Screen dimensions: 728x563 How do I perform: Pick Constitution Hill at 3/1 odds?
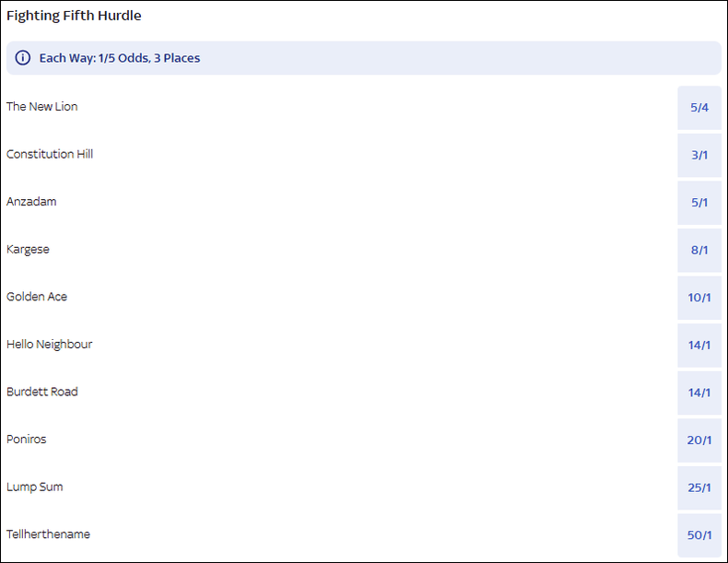pyautogui.click(x=699, y=155)
